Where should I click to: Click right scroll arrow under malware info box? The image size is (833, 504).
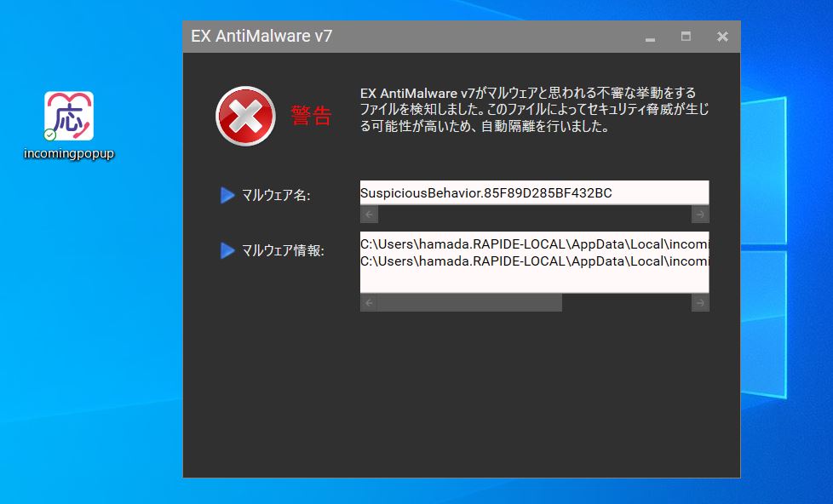point(700,303)
